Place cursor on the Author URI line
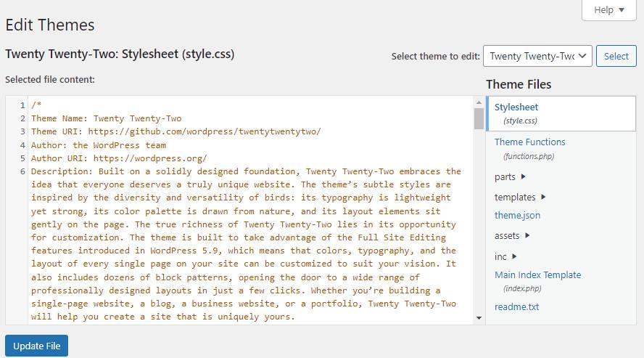The image size is (644, 358). (x=119, y=158)
